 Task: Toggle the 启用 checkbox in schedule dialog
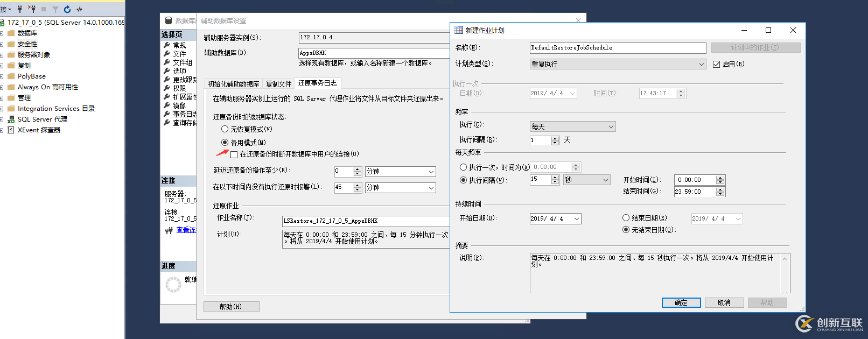[x=716, y=64]
